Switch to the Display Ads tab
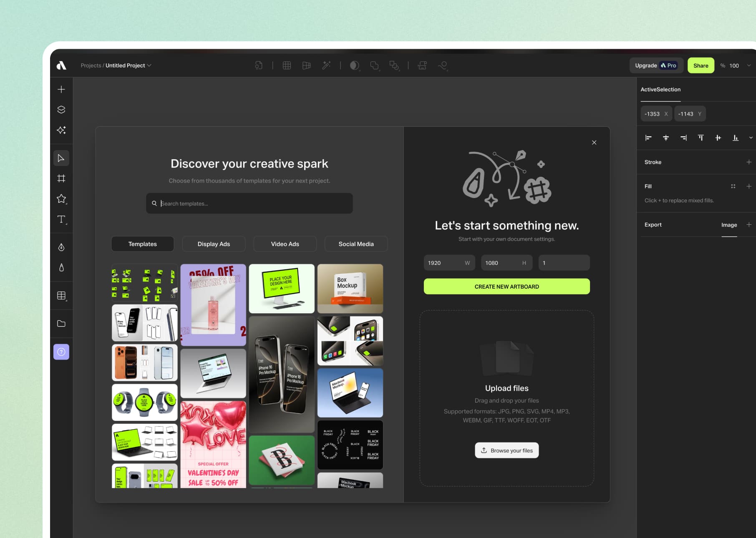The width and height of the screenshot is (756, 538). (214, 244)
